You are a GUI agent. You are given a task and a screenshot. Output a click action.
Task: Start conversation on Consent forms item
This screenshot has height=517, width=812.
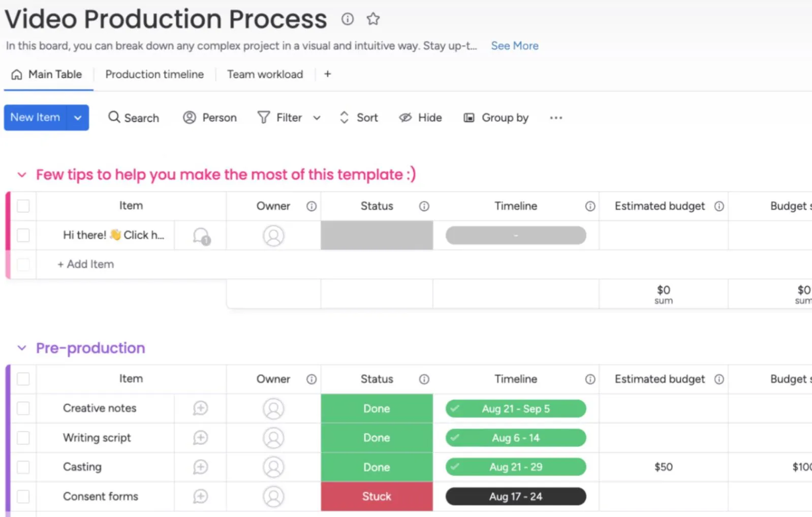pyautogui.click(x=200, y=497)
